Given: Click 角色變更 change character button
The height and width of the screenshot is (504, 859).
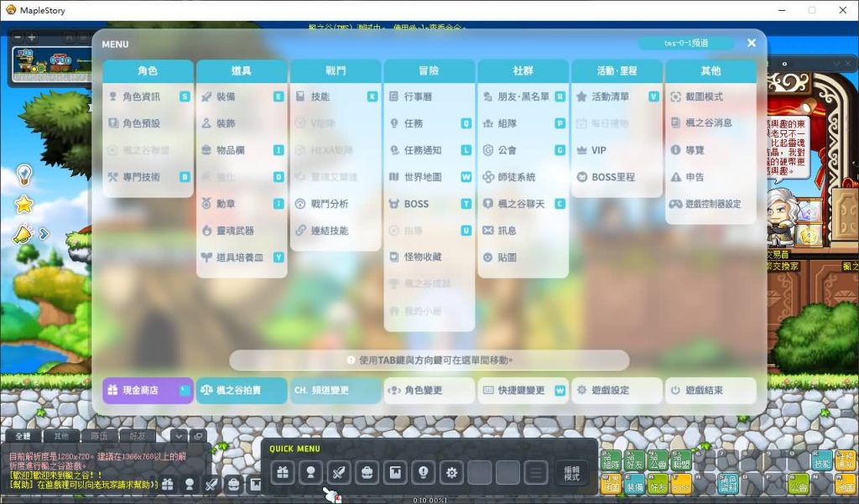Looking at the screenshot, I should (x=429, y=391).
